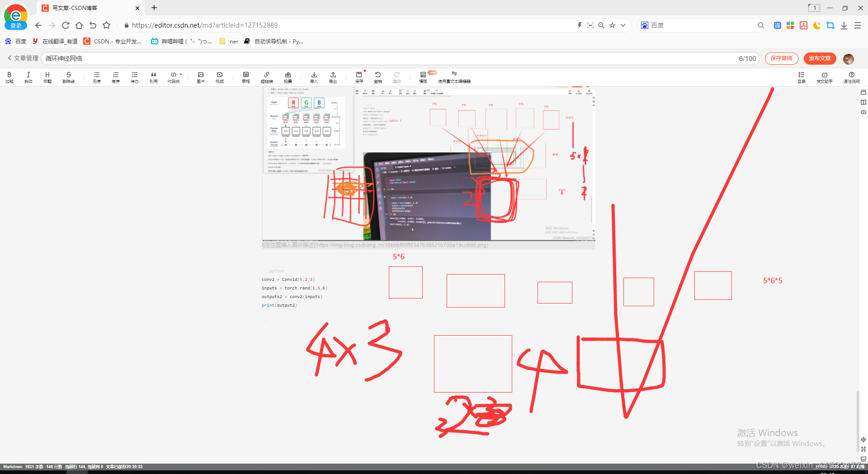Open the table of contents (目录)
The width and height of the screenshot is (868, 474).
coord(802,77)
